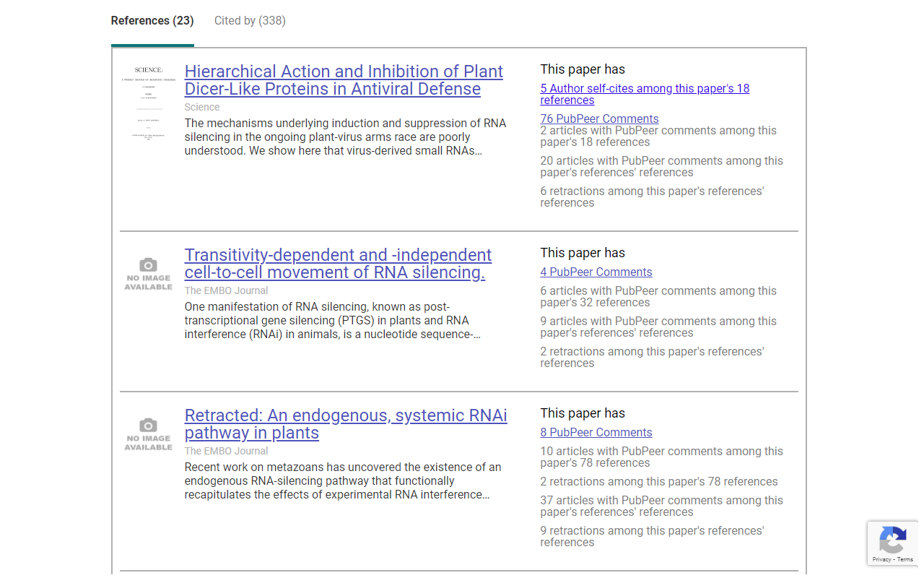Open the Transitivity-dependent cell-to-cell movement paper
Image resolution: width=924 pixels, height=578 pixels.
[x=338, y=264]
